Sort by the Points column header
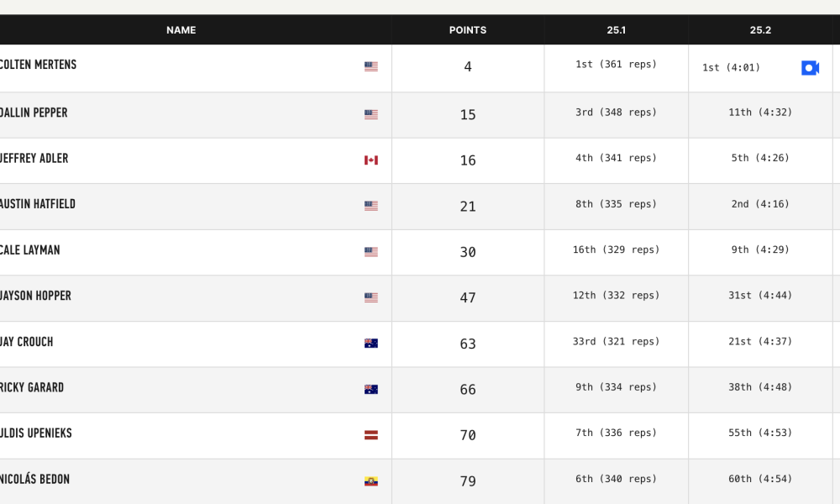Image resolution: width=840 pixels, height=504 pixels. [468, 30]
